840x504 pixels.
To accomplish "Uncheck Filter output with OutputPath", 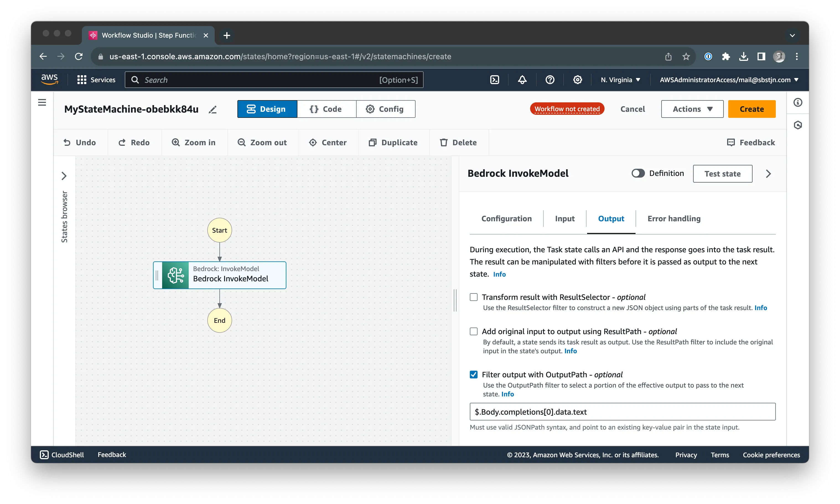I will [473, 374].
